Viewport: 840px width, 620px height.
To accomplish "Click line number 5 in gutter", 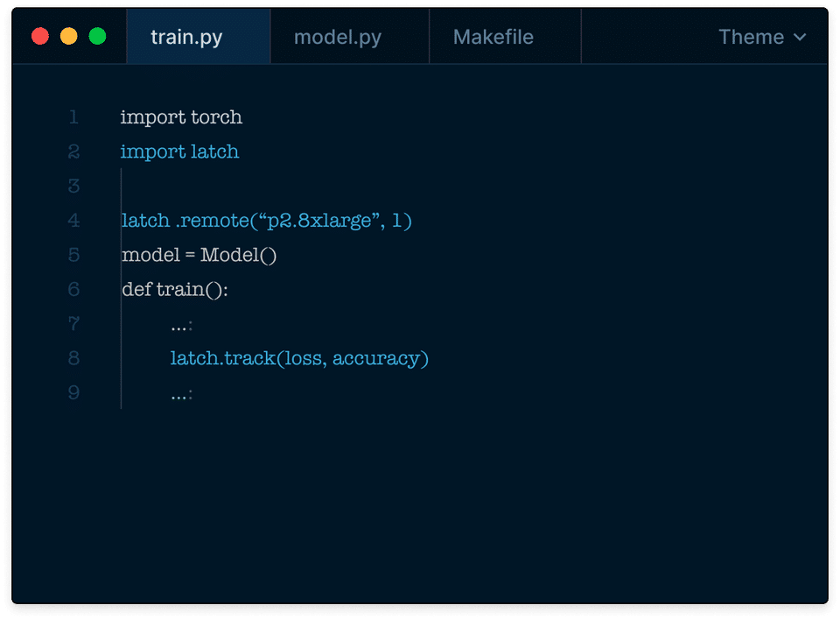I will (73, 255).
